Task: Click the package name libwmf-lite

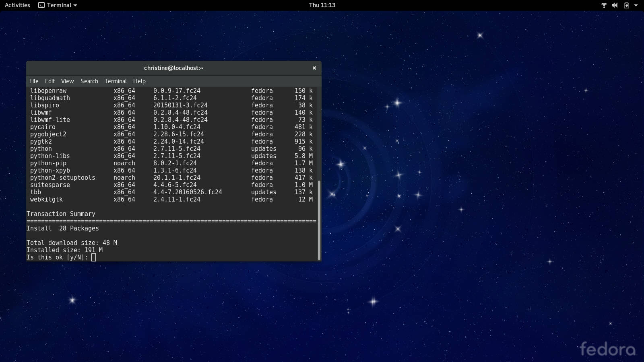Action: point(50,120)
